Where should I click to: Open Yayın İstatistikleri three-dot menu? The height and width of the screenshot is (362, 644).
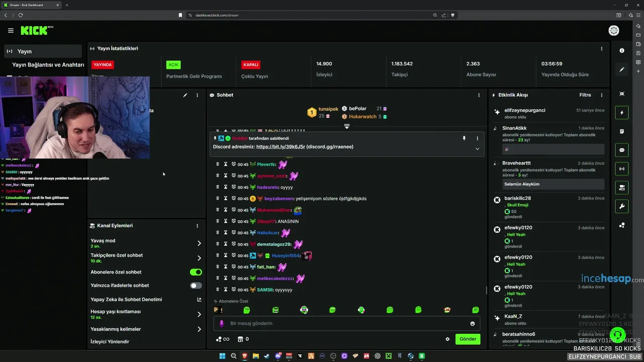click(x=601, y=49)
